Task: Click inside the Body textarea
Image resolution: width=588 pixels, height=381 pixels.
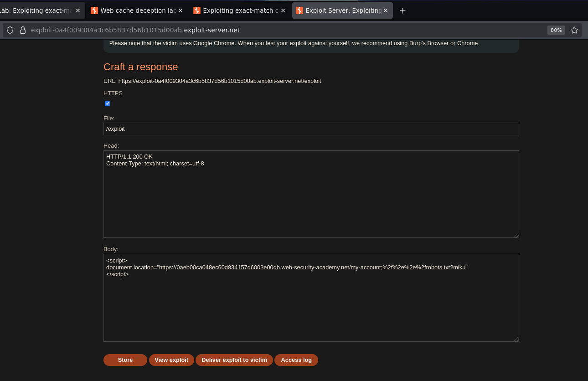Action: click(311, 298)
